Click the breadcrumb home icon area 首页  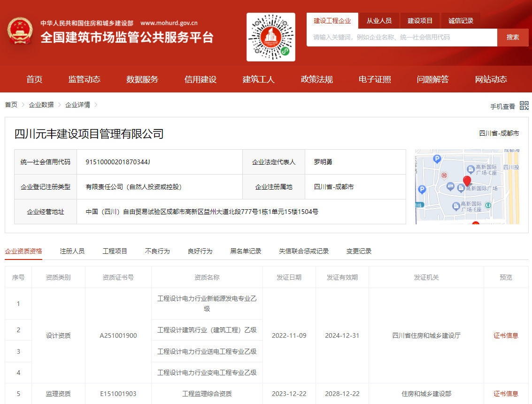coord(10,105)
